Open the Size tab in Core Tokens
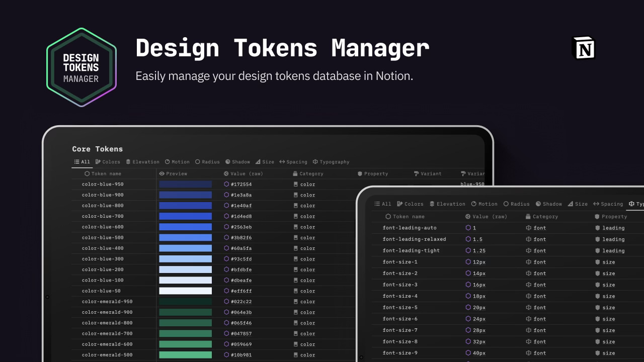Viewport: 644px width, 362px height. (265, 162)
